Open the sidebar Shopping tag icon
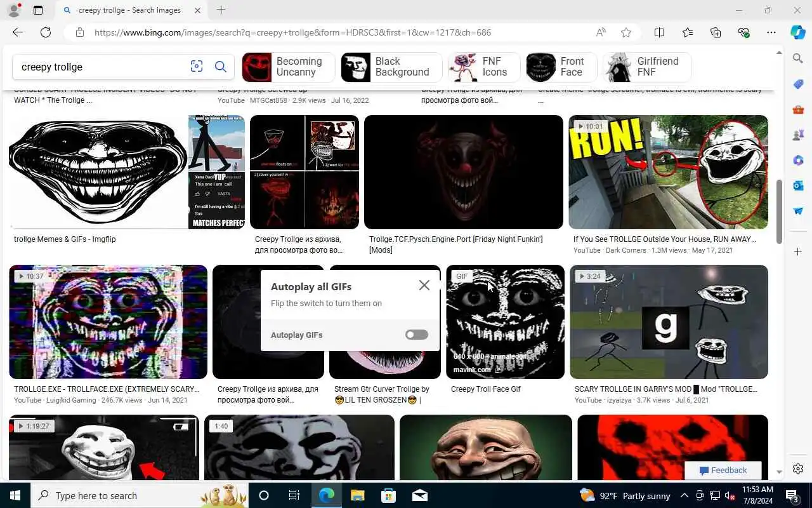The width and height of the screenshot is (812, 508). point(798,84)
